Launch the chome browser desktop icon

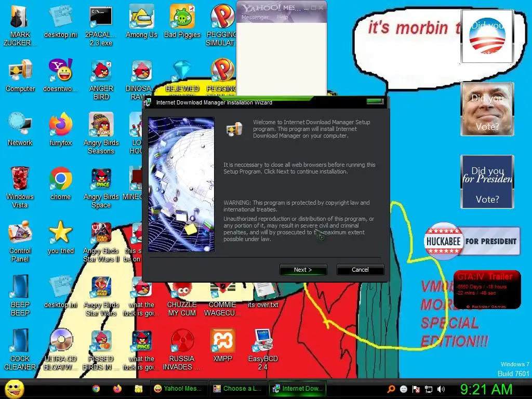[x=60, y=183]
